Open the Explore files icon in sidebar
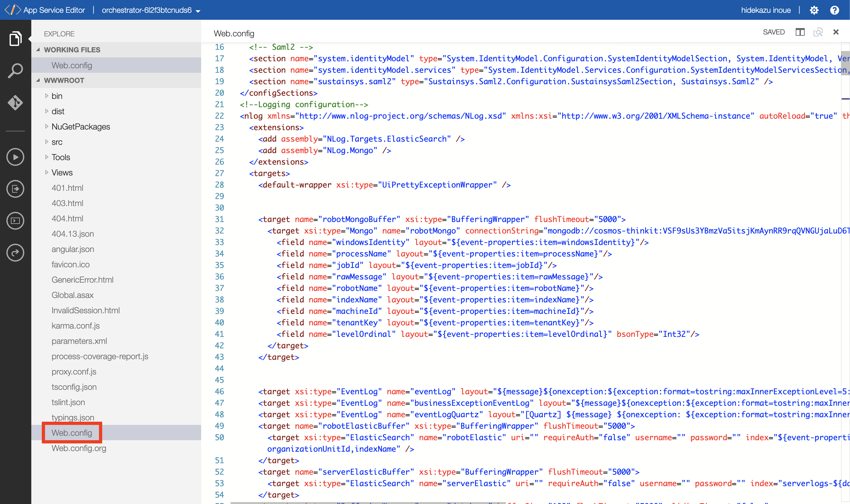The height and width of the screenshot is (504, 850). [x=15, y=38]
